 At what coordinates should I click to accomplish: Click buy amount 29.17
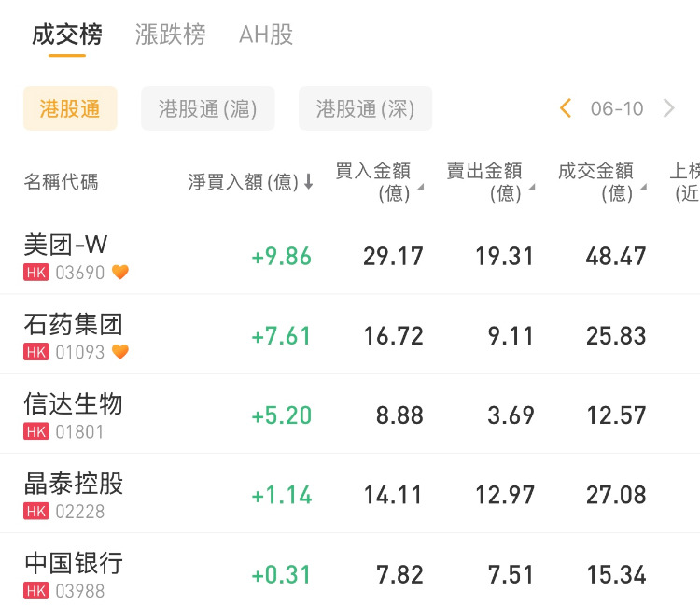click(x=393, y=257)
